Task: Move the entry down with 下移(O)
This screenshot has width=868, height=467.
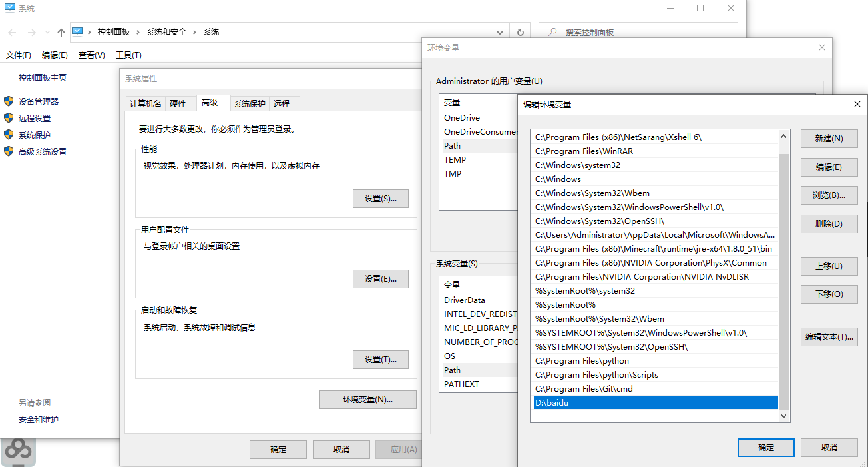Action: (829, 294)
